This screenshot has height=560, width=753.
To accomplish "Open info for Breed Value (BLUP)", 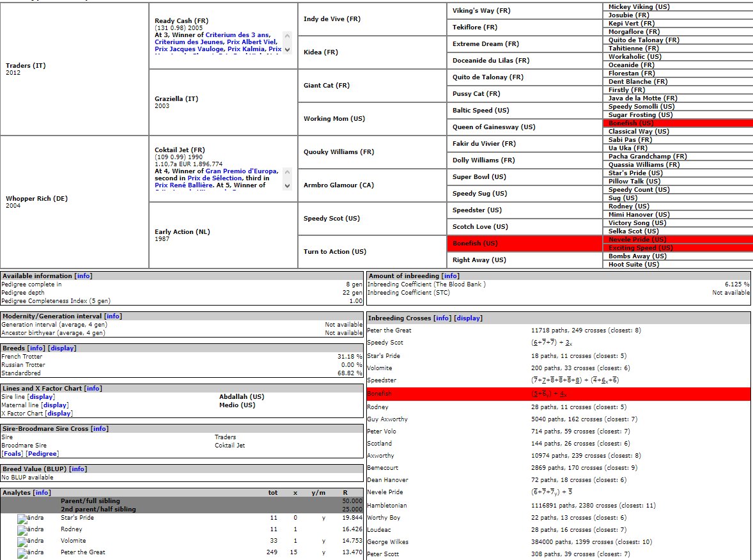I will click(78, 469).
